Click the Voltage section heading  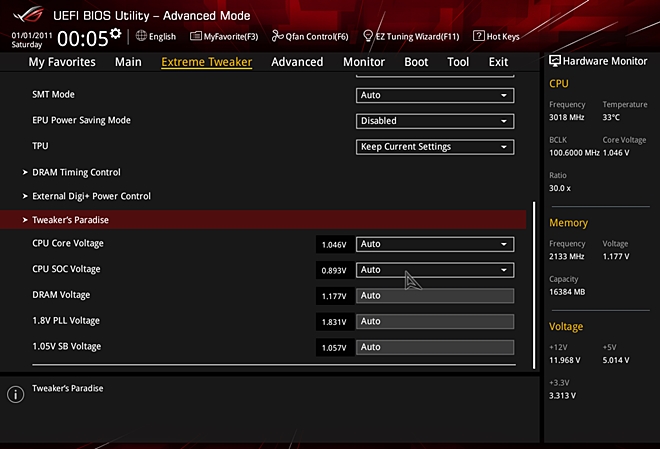(566, 327)
